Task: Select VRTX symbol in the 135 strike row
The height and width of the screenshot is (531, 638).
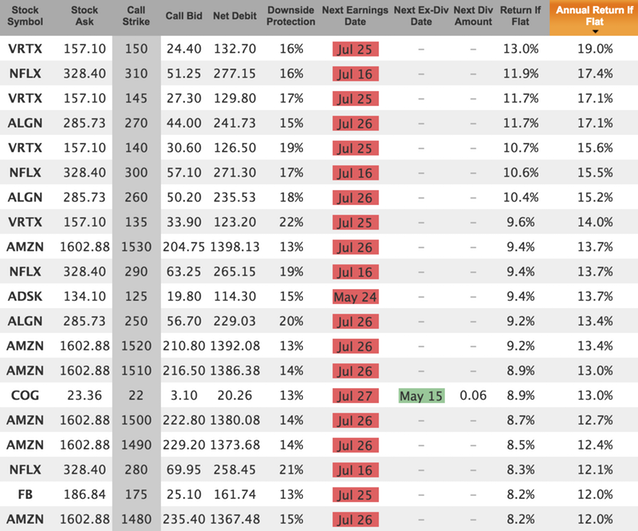Action: tap(25, 222)
